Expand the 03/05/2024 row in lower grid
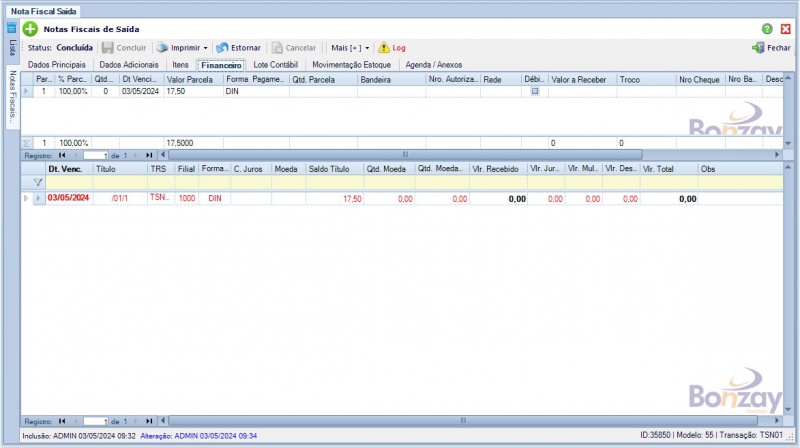800x448 pixels. click(26, 199)
